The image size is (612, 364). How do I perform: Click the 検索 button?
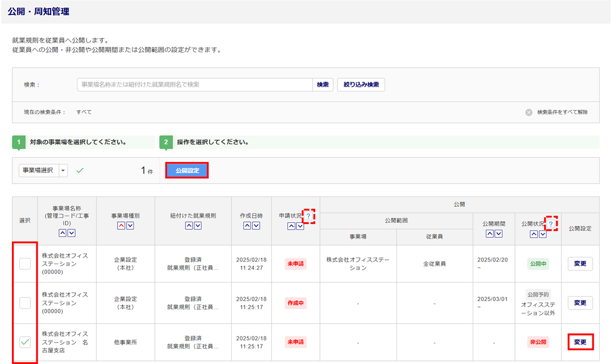point(323,85)
